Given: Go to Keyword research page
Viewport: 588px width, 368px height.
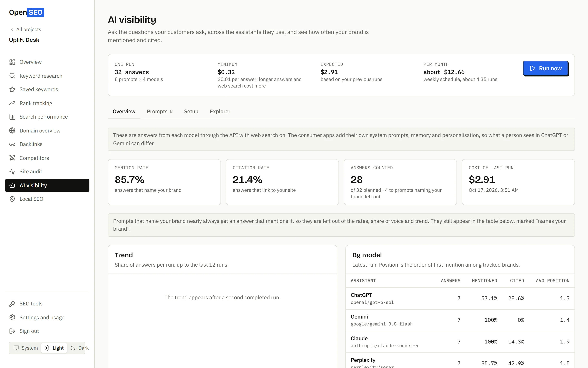Looking at the screenshot, I should tap(47, 76).
